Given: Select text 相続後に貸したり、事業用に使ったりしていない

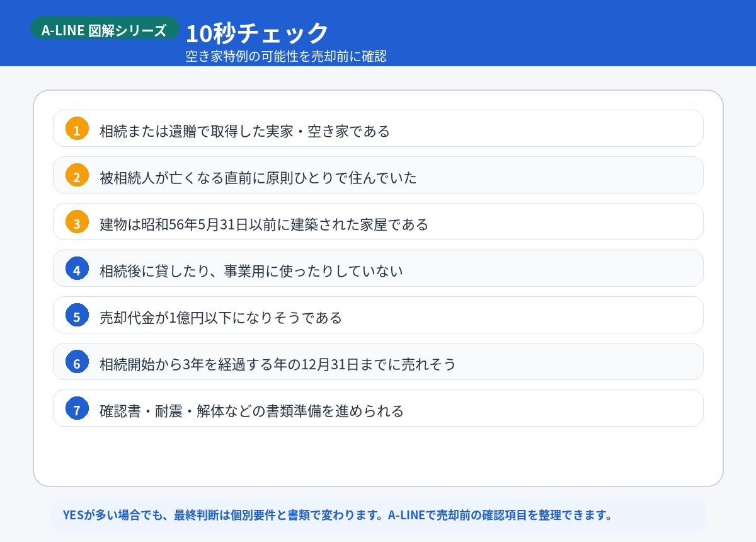Looking at the screenshot, I should coord(251,271).
